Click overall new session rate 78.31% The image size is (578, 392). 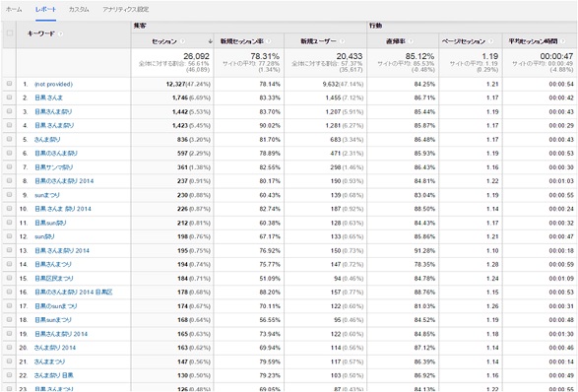click(265, 56)
